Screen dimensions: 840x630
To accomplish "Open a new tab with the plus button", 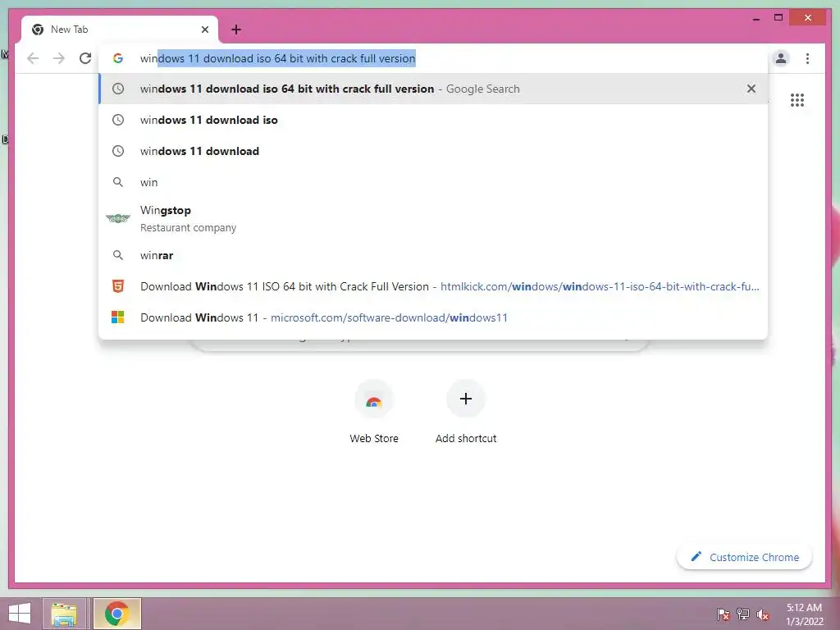I will 236,30.
